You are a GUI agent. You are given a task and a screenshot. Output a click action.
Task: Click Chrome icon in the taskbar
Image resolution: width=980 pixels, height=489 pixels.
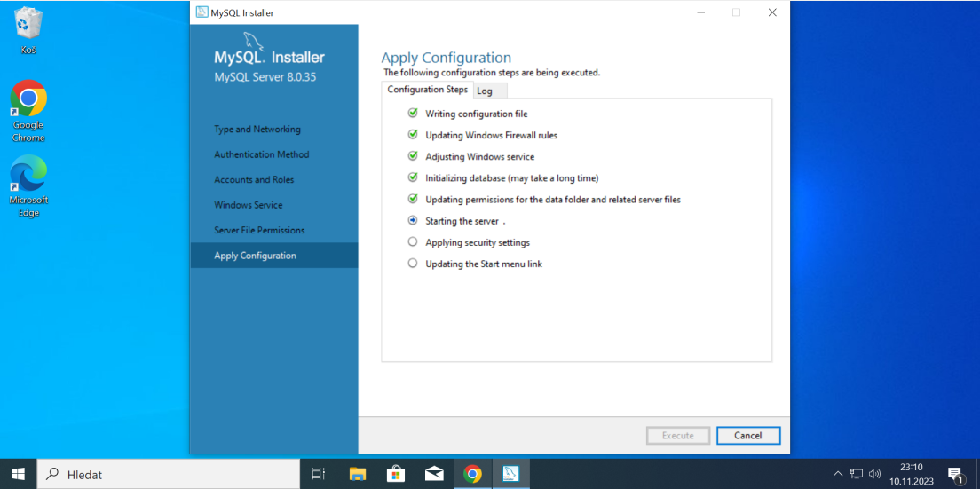click(472, 474)
